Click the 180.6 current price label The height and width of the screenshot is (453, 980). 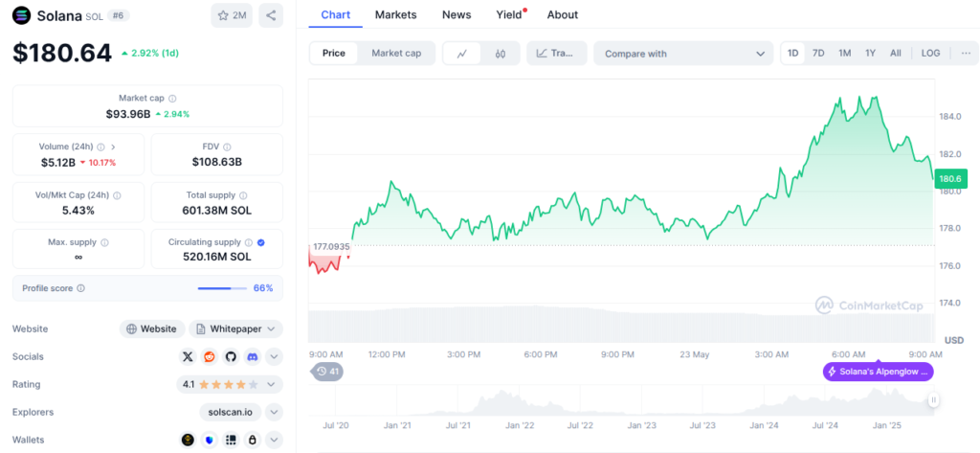[952, 178]
